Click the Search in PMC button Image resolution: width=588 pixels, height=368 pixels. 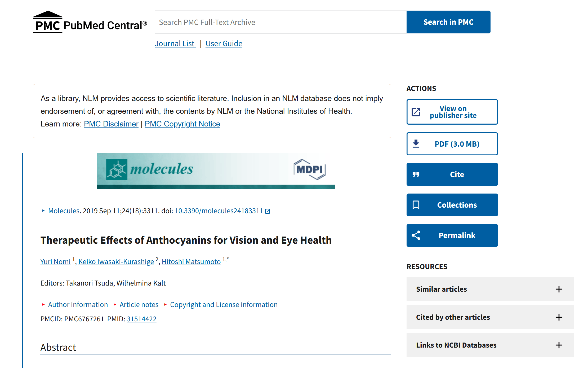point(448,22)
